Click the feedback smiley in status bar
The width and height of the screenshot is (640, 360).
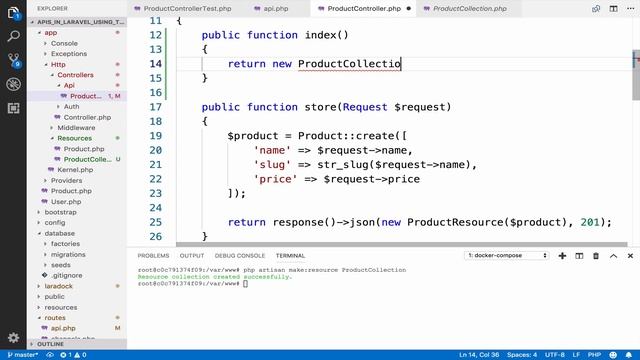click(x=613, y=355)
